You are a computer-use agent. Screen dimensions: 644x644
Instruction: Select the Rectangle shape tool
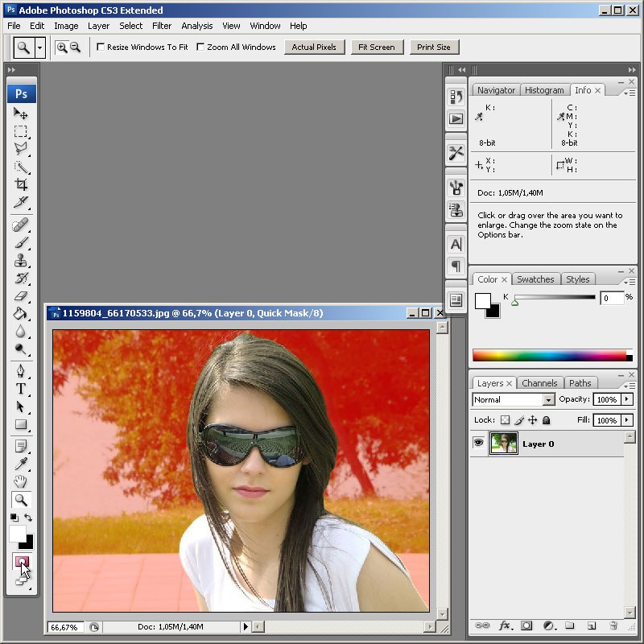tap(21, 424)
